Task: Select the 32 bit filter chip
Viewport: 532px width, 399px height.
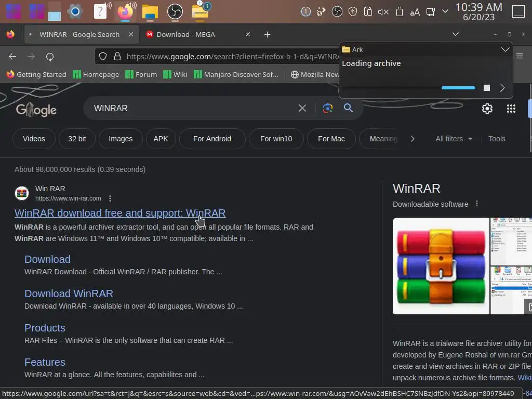Action: tap(77, 139)
